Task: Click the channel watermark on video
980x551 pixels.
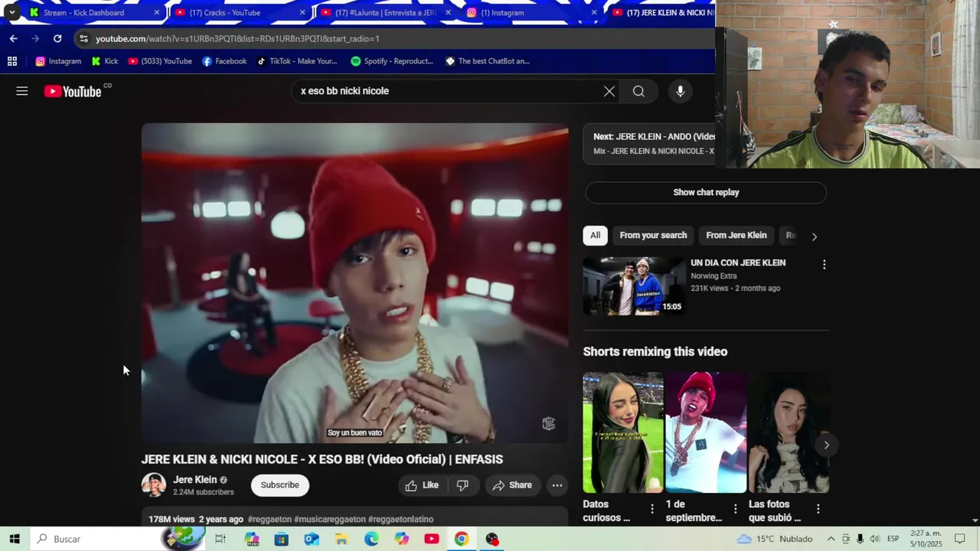Action: pyautogui.click(x=548, y=424)
